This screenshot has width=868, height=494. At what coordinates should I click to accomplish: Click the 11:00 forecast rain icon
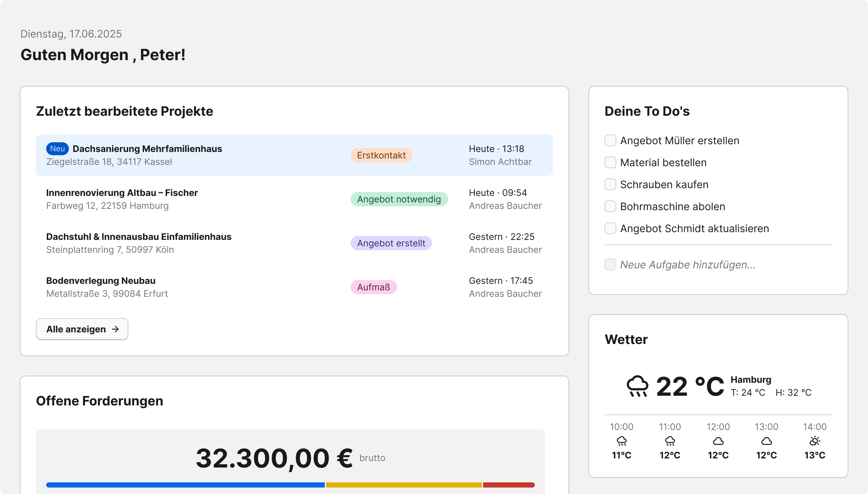[x=670, y=441]
